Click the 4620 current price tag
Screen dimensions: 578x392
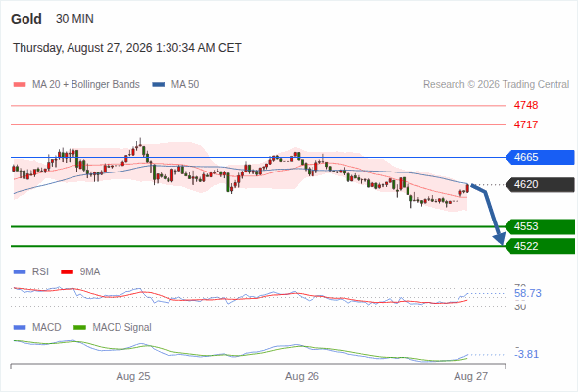click(540, 184)
